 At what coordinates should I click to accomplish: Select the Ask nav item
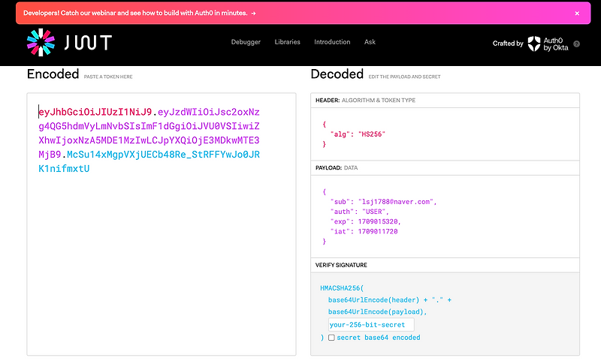coord(370,42)
